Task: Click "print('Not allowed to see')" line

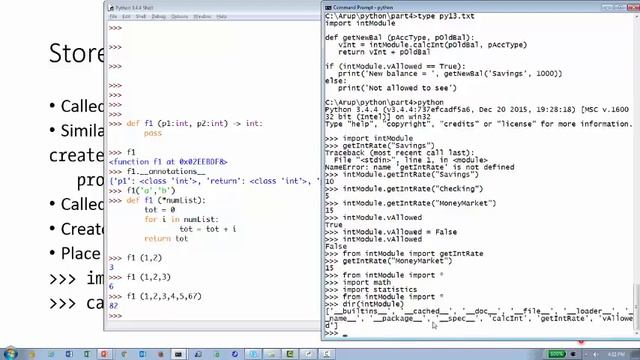Action: pos(398,88)
